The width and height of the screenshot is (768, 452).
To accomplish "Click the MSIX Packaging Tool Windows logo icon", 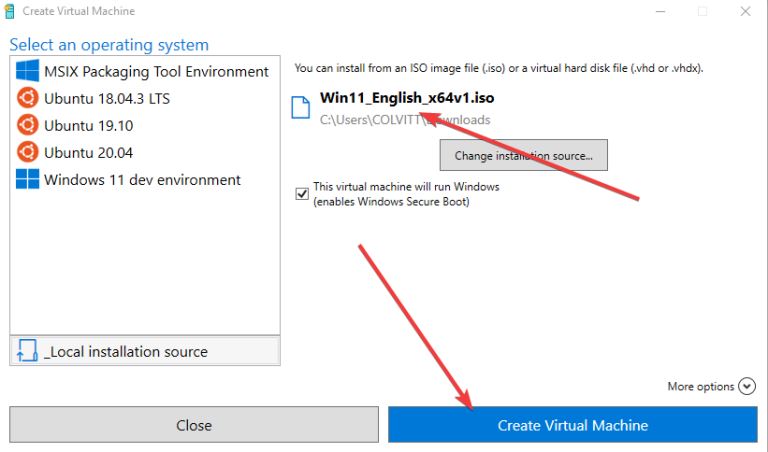I will click(27, 71).
